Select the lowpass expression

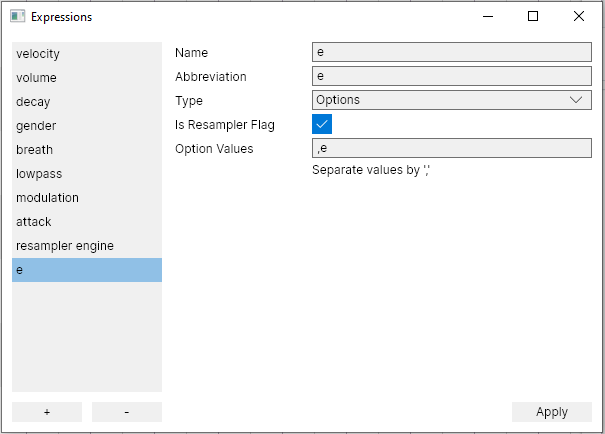(x=86, y=174)
